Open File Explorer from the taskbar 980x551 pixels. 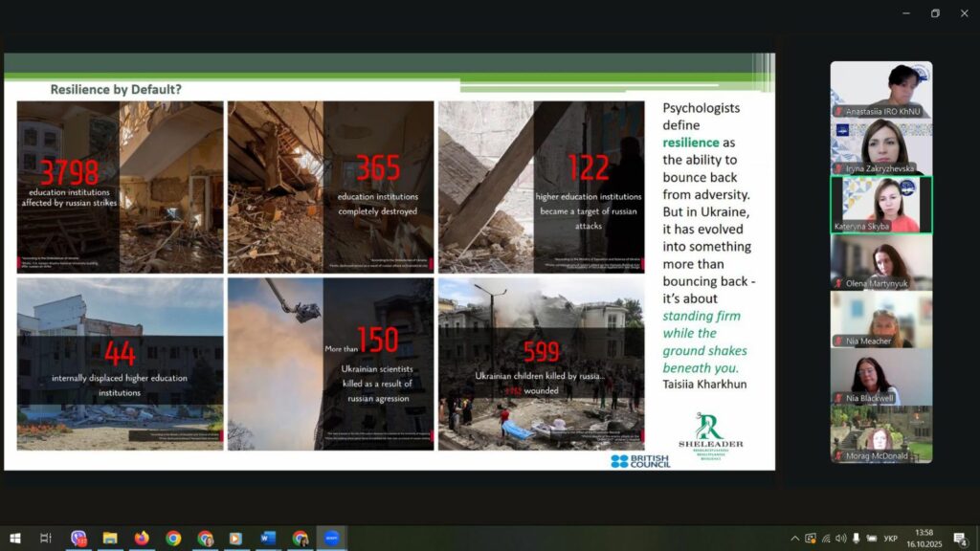110,539
